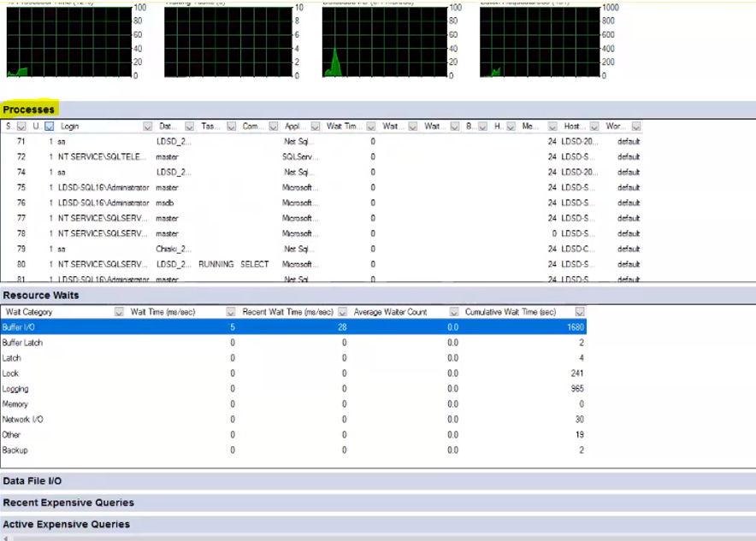Collapse the Processes section
Image resolution: width=756 pixels, height=541 pixels.
point(27,109)
